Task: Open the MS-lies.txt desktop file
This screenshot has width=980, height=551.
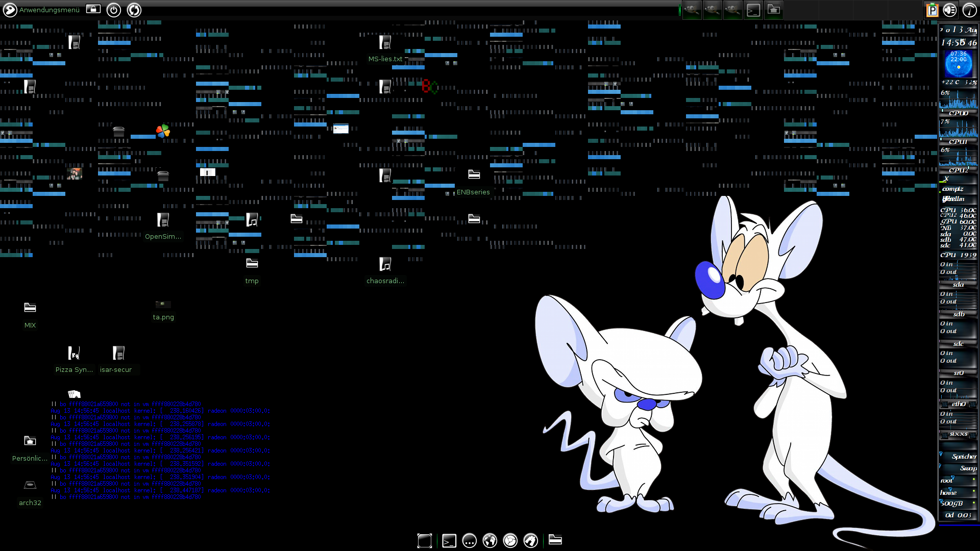Action: click(x=385, y=42)
